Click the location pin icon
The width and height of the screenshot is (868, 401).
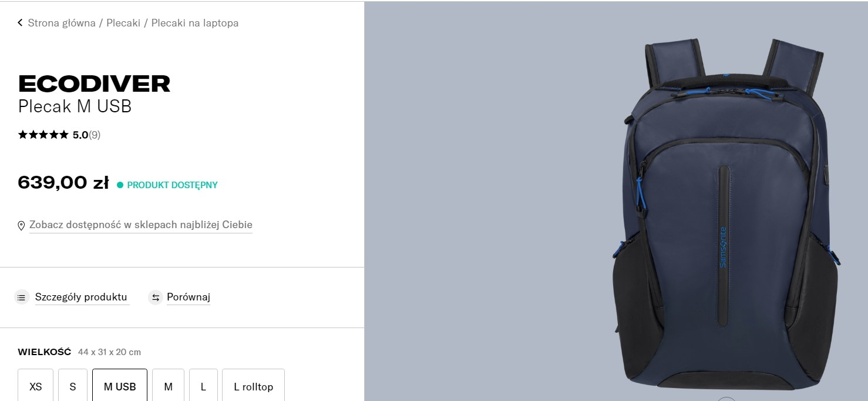[22, 225]
